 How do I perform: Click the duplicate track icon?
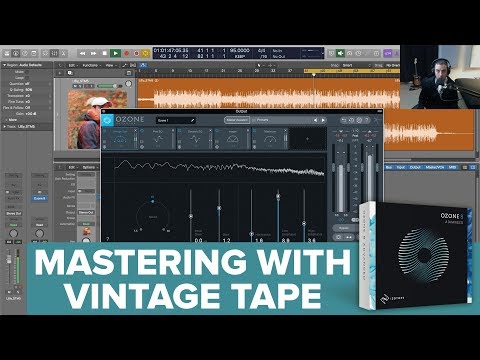70,73
